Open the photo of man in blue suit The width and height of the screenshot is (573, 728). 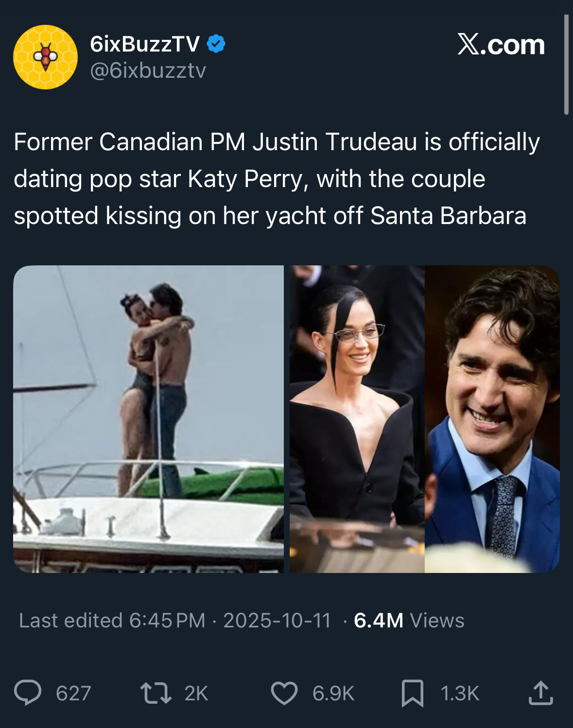(x=492, y=419)
